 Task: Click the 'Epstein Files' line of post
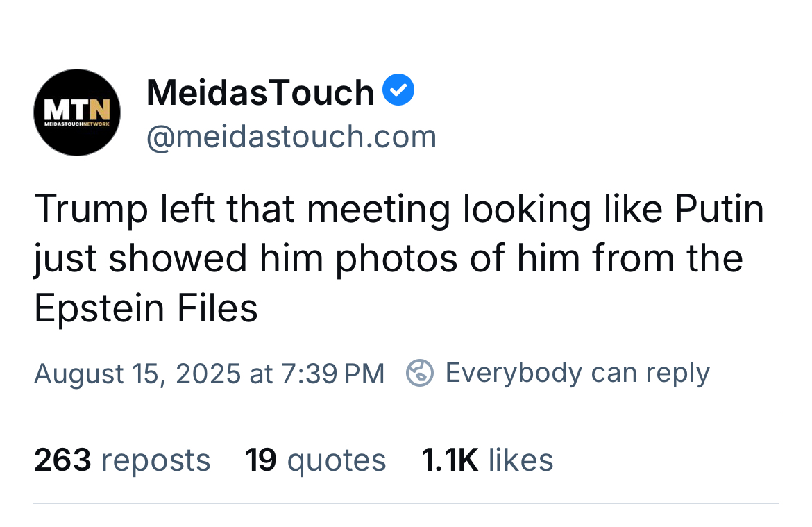[146, 308]
